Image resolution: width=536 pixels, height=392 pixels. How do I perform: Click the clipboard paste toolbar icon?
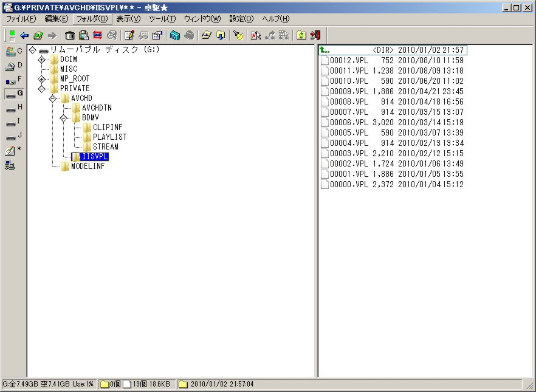coord(84,36)
